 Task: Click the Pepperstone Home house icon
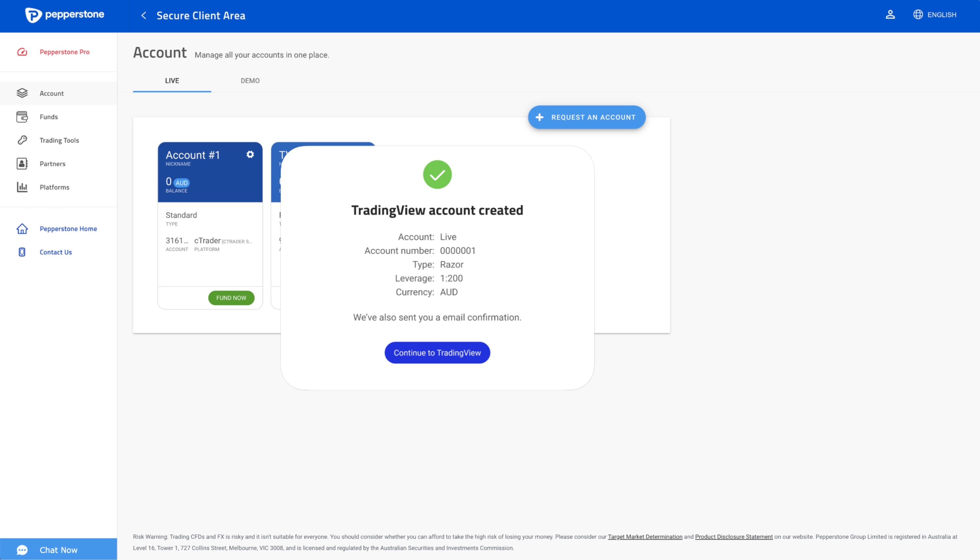point(22,228)
